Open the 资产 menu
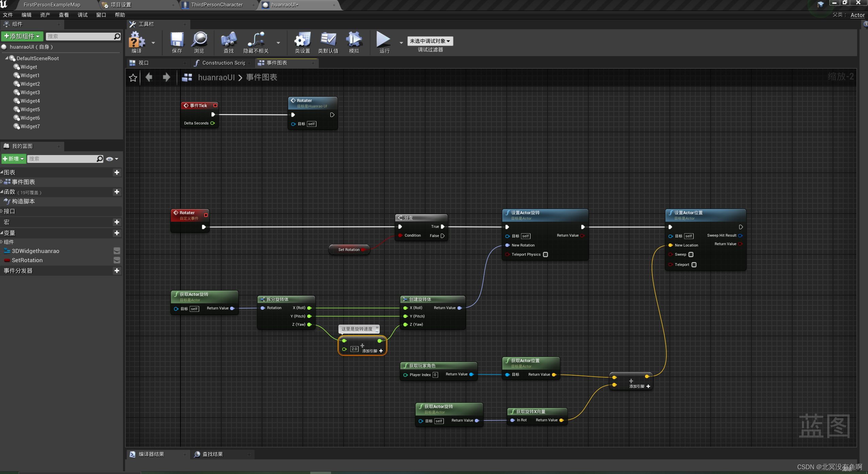 pos(45,15)
